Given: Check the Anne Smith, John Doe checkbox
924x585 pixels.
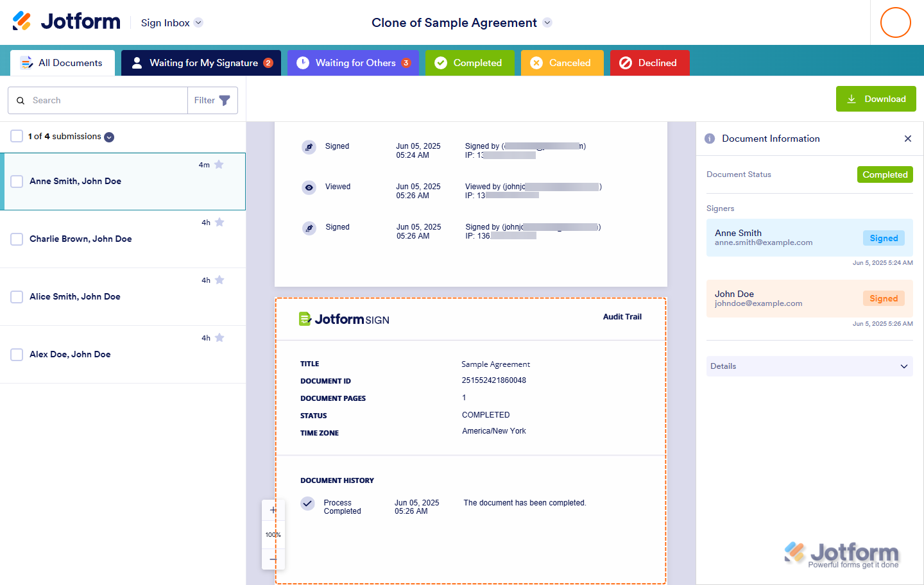Looking at the screenshot, I should pyautogui.click(x=17, y=182).
